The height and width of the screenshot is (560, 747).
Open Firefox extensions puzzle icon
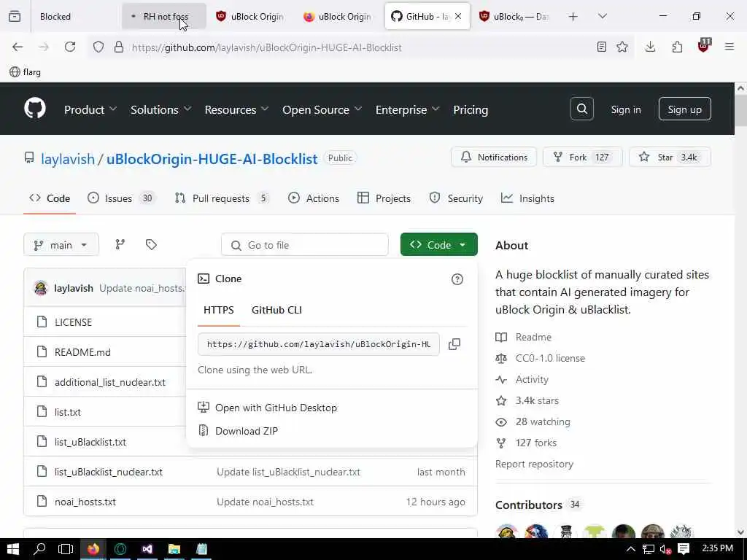(x=677, y=47)
